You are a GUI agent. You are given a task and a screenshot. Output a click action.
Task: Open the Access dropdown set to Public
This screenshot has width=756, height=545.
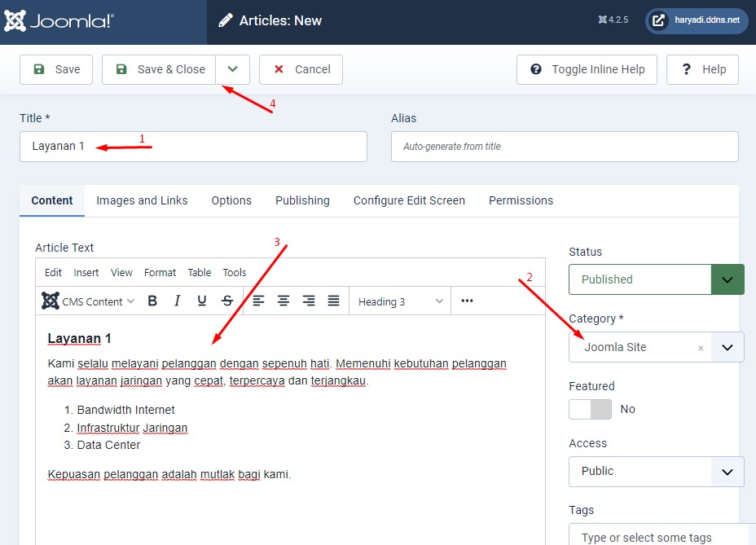656,472
